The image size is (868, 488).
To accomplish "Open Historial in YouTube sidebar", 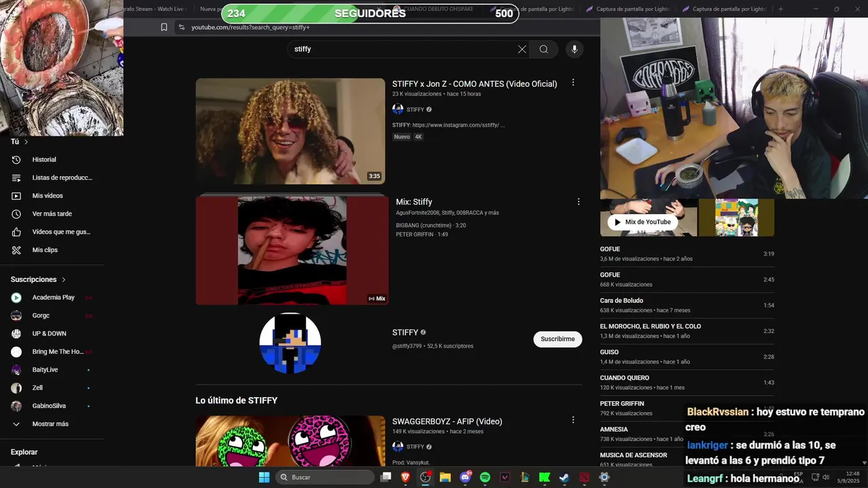I will [x=44, y=160].
